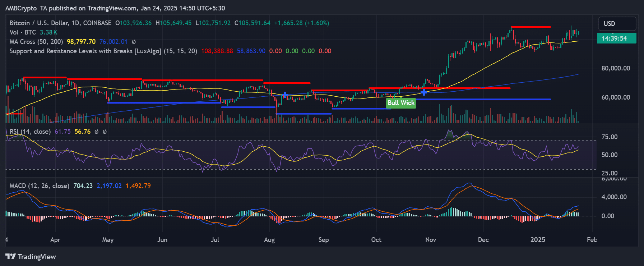This screenshot has width=644, height=266.
Task: Click the MACD signal value 1,492.79
Action: pyautogui.click(x=138, y=186)
